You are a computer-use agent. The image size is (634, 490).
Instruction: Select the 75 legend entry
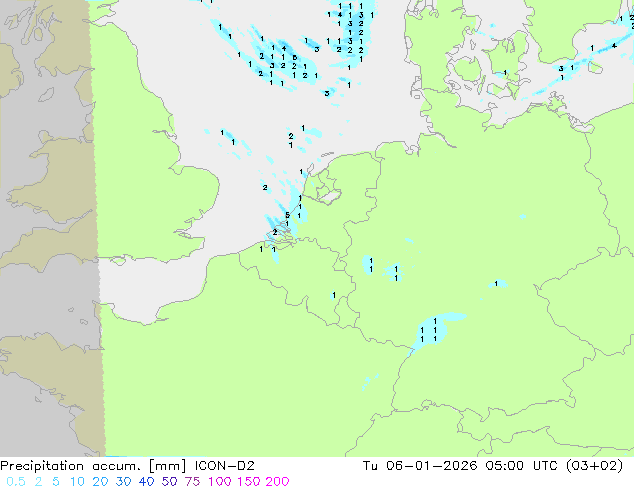(192, 482)
